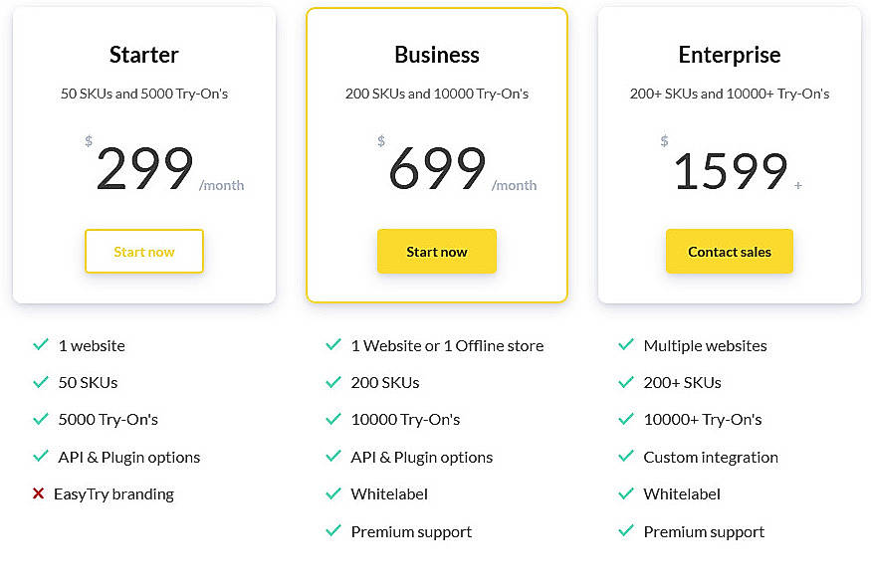This screenshot has width=871, height=588.
Task: Click the checkmark by API & Plugin options under Starter
Action: coord(41,457)
